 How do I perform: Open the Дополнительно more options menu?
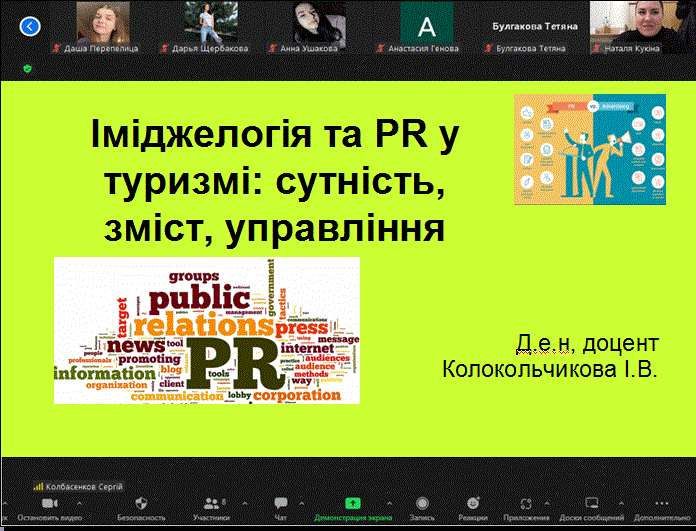tap(662, 509)
